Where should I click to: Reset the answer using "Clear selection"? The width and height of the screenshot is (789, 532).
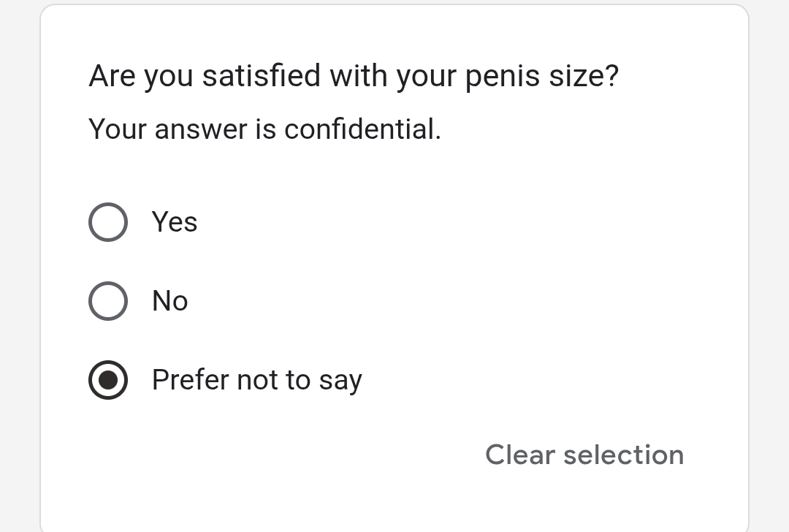pyautogui.click(x=584, y=455)
